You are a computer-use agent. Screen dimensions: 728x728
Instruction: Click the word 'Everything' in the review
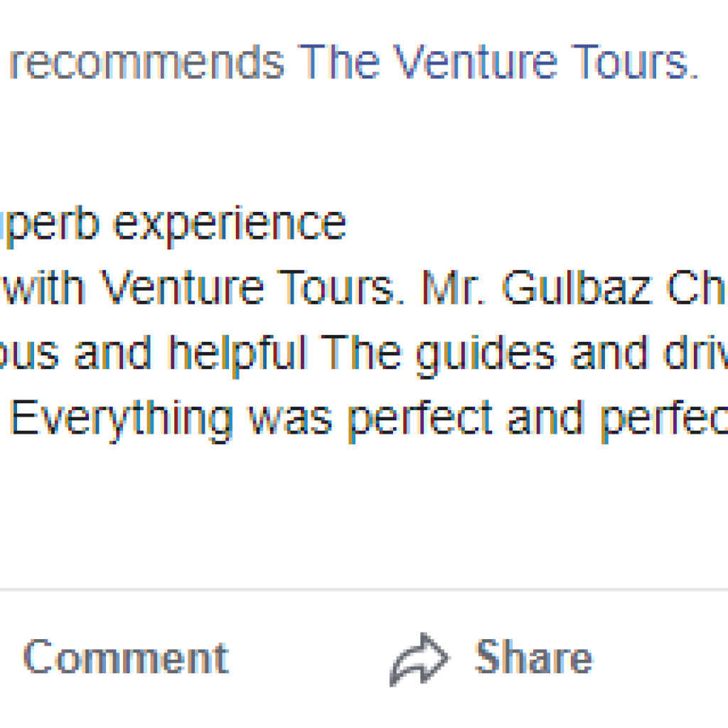122,422
